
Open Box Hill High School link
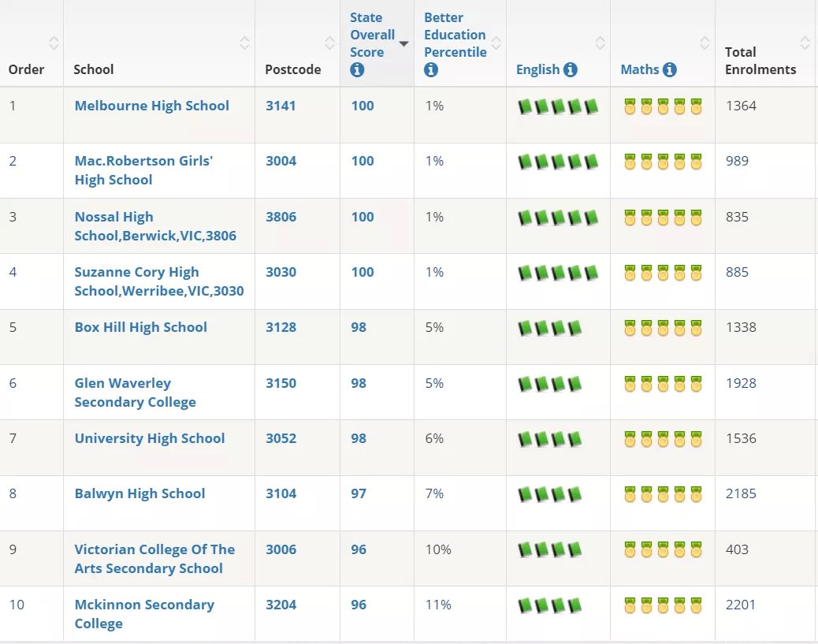pyautogui.click(x=141, y=327)
